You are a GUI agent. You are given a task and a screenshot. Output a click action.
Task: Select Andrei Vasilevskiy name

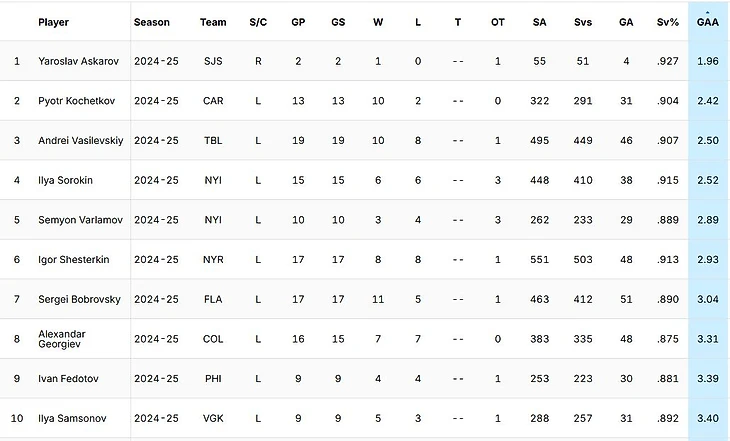tap(81, 140)
